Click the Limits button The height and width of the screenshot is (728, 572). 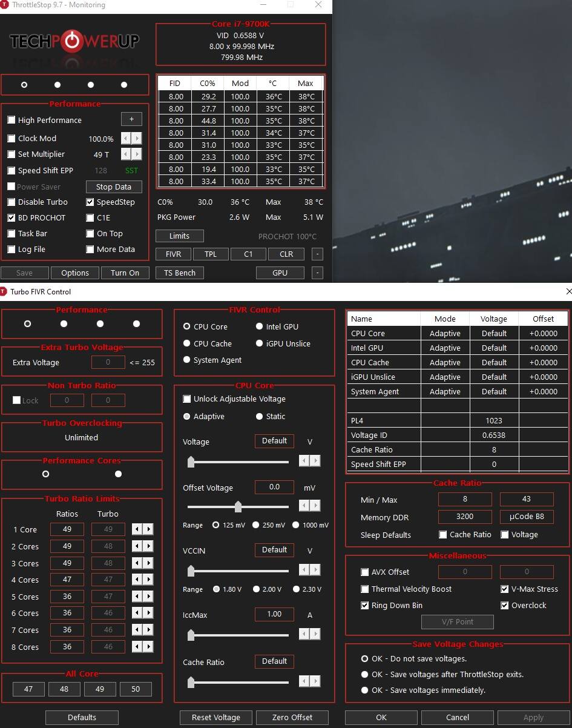tap(179, 236)
